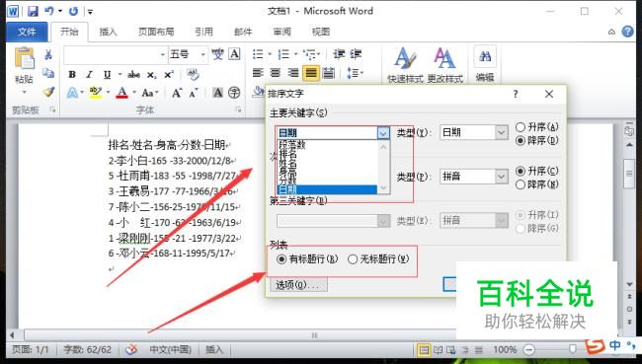642x364 pixels.
Task: Undo the last action
Action: (49, 11)
